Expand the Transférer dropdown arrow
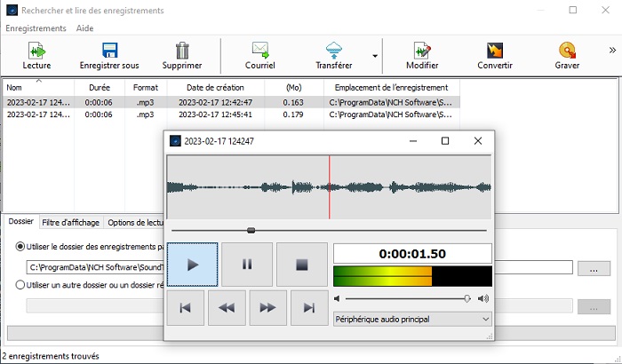 click(x=375, y=56)
